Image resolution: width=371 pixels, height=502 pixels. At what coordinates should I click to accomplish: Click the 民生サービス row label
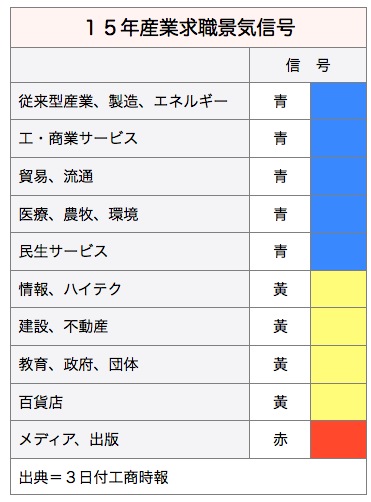(63, 252)
